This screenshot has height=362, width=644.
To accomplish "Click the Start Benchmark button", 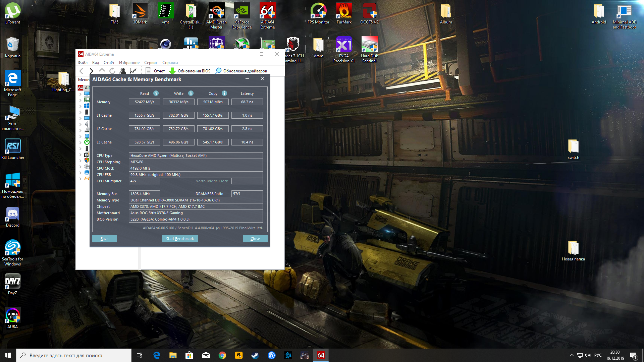I will 180,239.
